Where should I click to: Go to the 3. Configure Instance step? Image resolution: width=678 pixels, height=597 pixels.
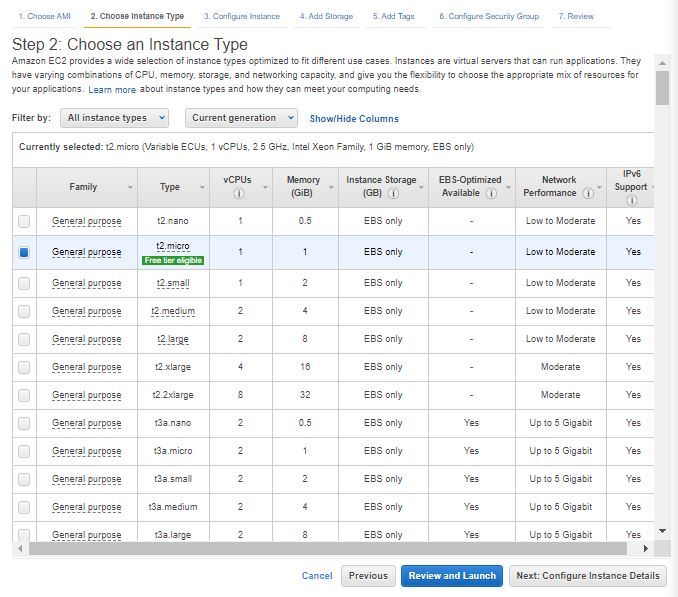point(242,16)
